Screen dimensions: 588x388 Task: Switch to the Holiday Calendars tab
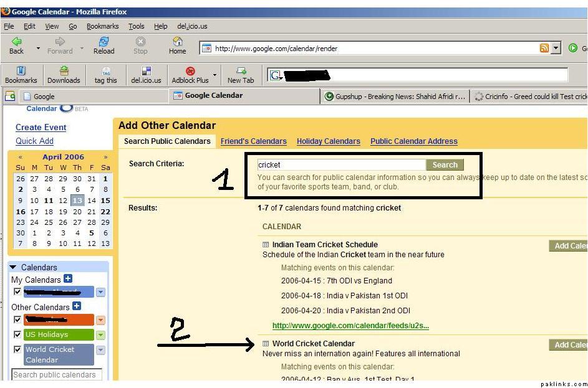pyautogui.click(x=328, y=141)
